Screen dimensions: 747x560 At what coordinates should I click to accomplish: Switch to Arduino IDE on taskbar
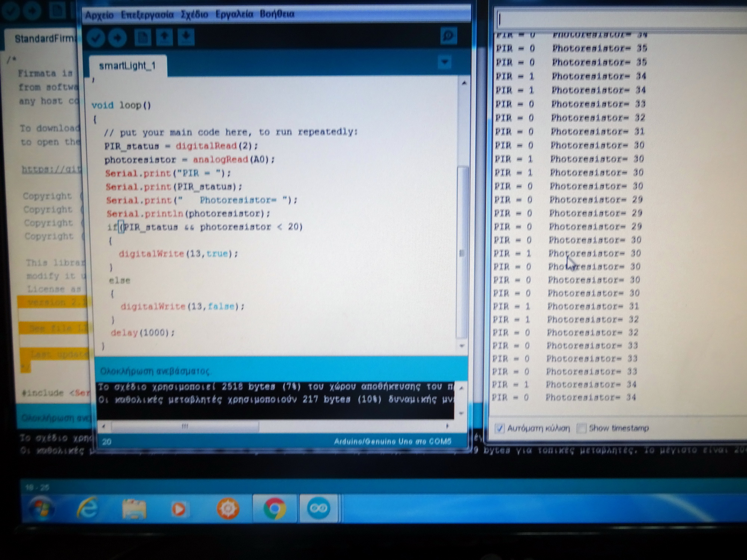click(x=319, y=508)
